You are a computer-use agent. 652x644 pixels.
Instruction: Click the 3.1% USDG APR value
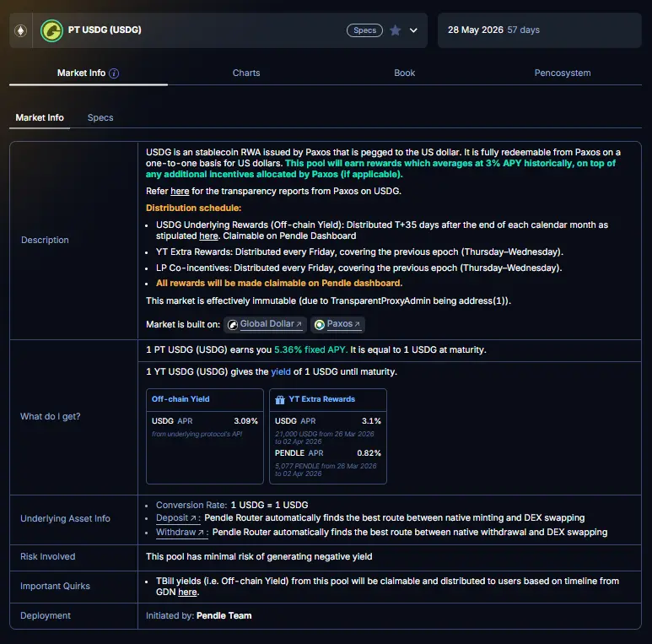(x=371, y=421)
